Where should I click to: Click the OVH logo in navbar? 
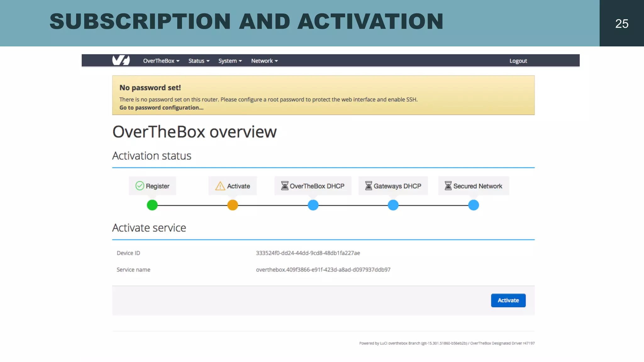click(x=121, y=60)
